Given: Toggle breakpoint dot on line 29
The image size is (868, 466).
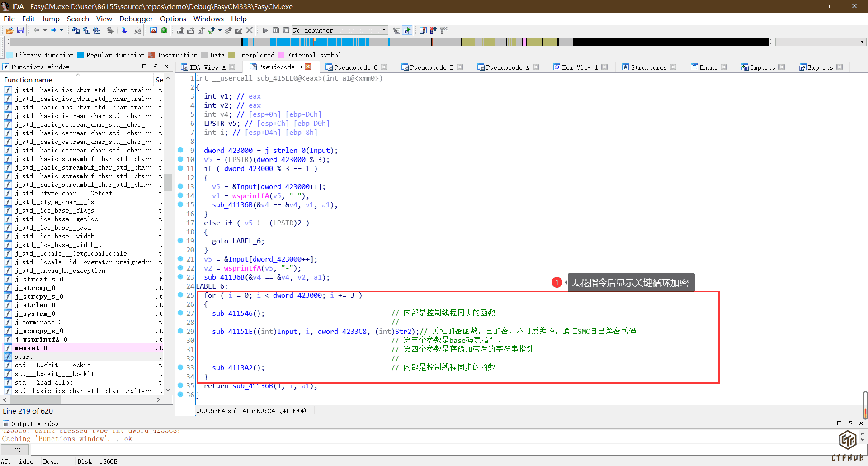Looking at the screenshot, I should coord(180,331).
